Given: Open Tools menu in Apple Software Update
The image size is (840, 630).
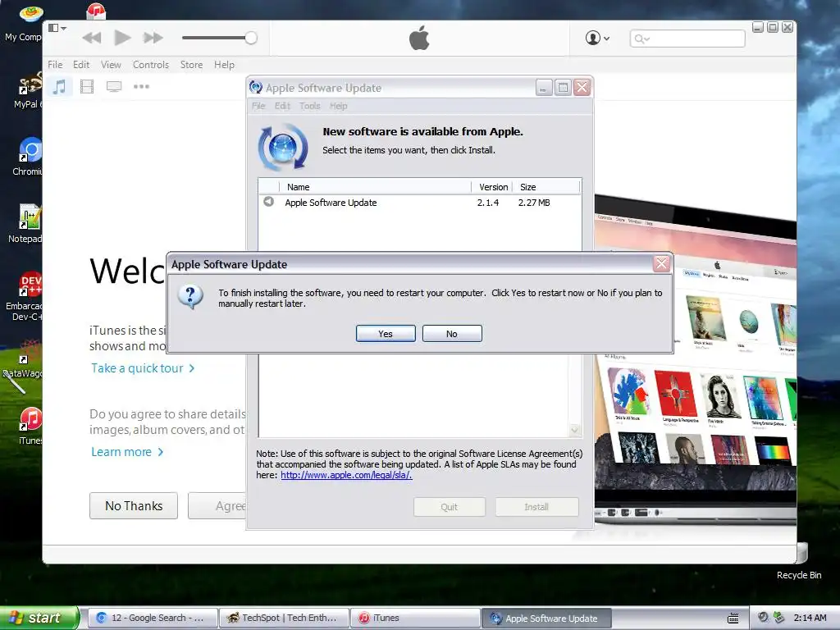Looking at the screenshot, I should (309, 106).
